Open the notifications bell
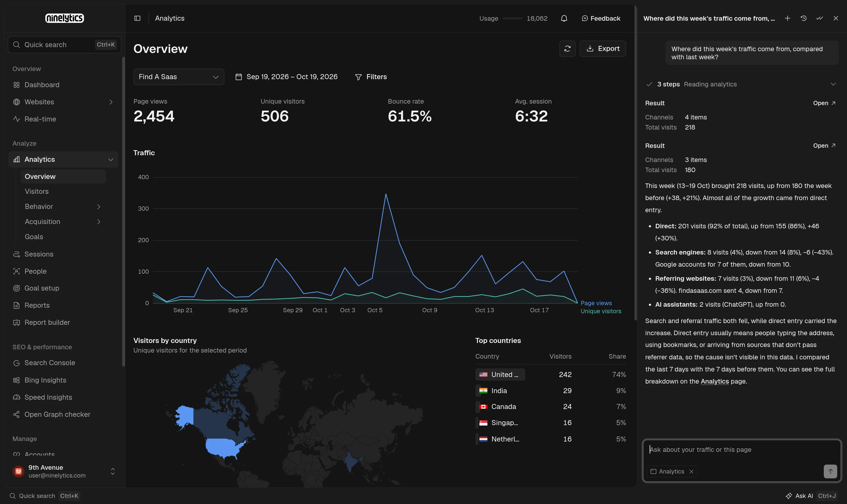The height and width of the screenshot is (504, 847). coord(564,18)
